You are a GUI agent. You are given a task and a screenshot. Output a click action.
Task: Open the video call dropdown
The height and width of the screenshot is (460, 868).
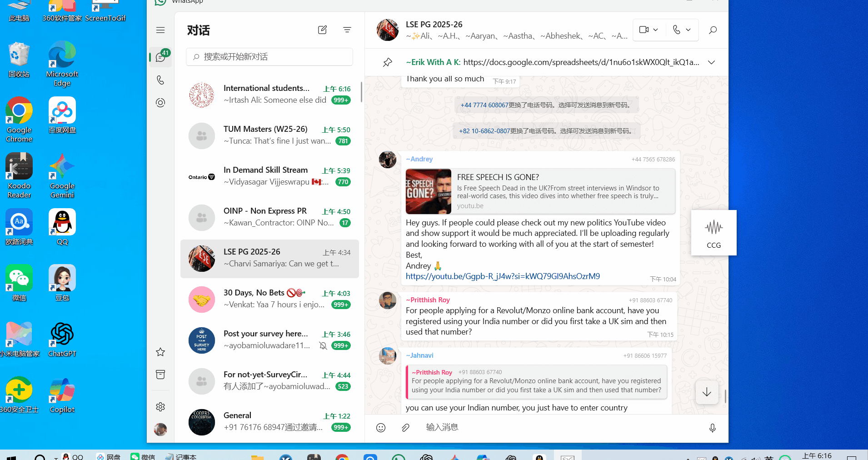(649, 30)
